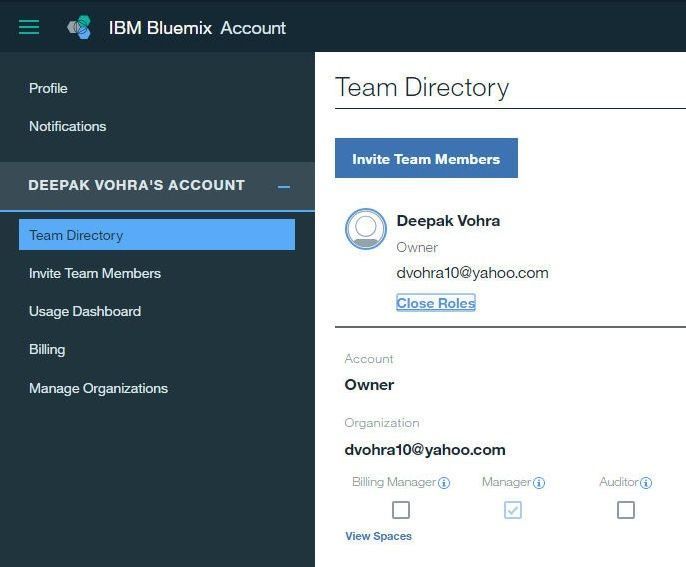Open the hamburger navigation menu

tap(29, 27)
